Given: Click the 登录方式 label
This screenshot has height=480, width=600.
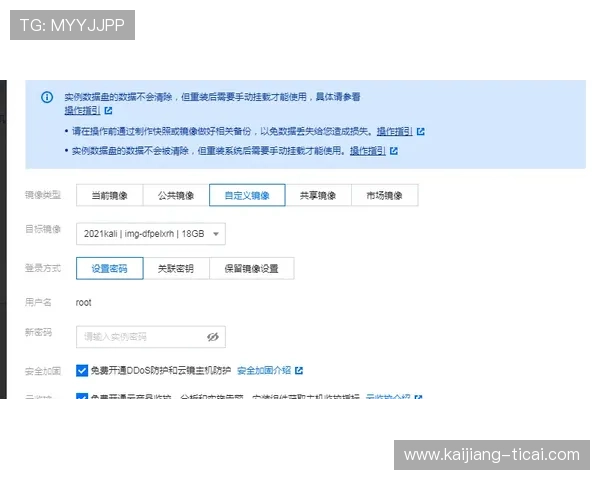Looking at the screenshot, I should click(43, 268).
